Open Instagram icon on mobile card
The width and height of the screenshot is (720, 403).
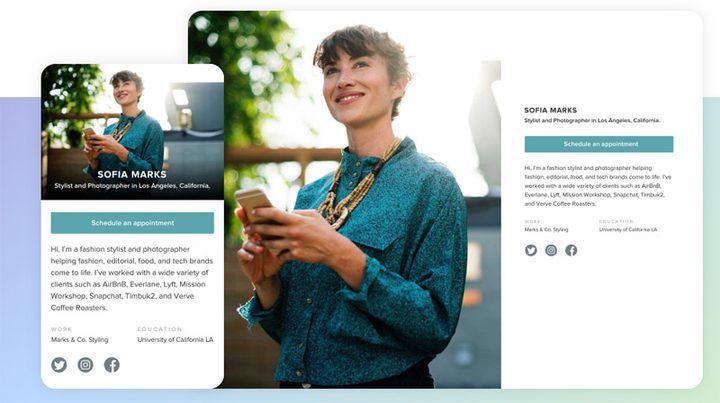[85, 365]
